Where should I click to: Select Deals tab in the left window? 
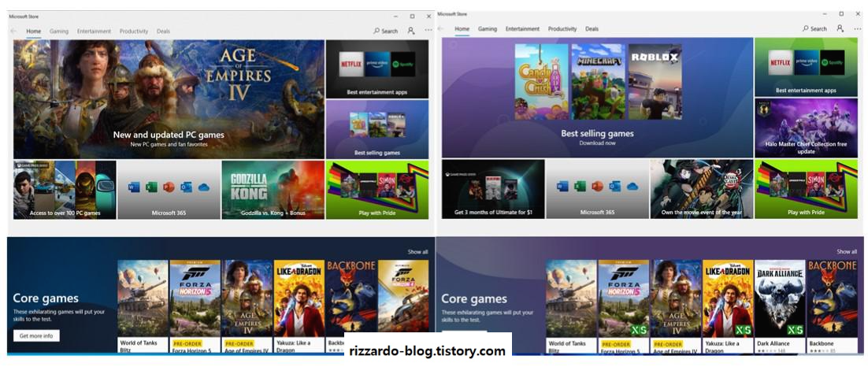tap(163, 31)
